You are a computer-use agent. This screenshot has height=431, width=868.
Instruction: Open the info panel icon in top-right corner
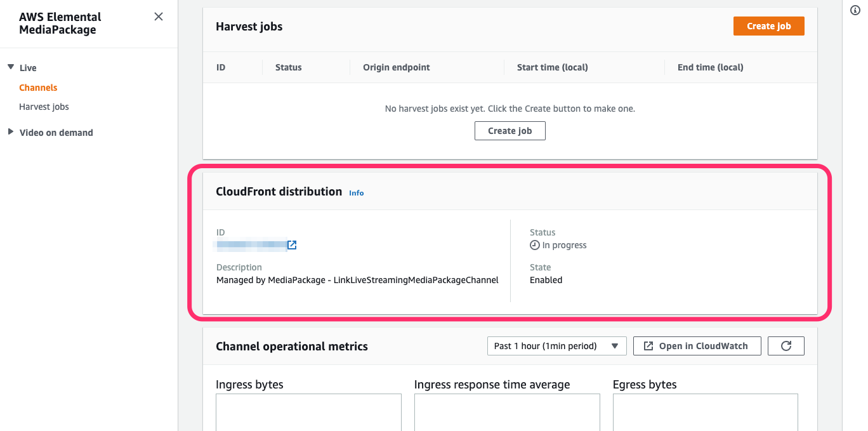point(855,10)
